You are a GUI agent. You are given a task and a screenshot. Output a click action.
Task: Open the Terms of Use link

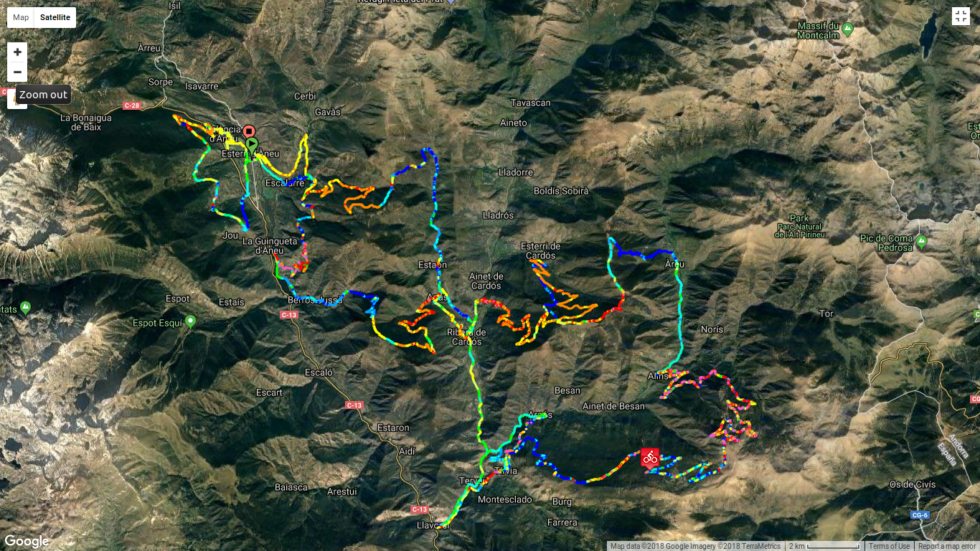click(x=889, y=546)
